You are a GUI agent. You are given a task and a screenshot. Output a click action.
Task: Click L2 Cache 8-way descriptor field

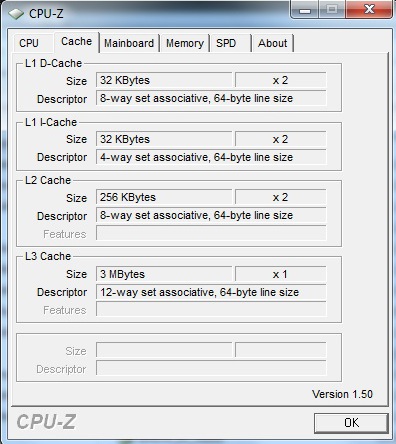click(x=211, y=215)
